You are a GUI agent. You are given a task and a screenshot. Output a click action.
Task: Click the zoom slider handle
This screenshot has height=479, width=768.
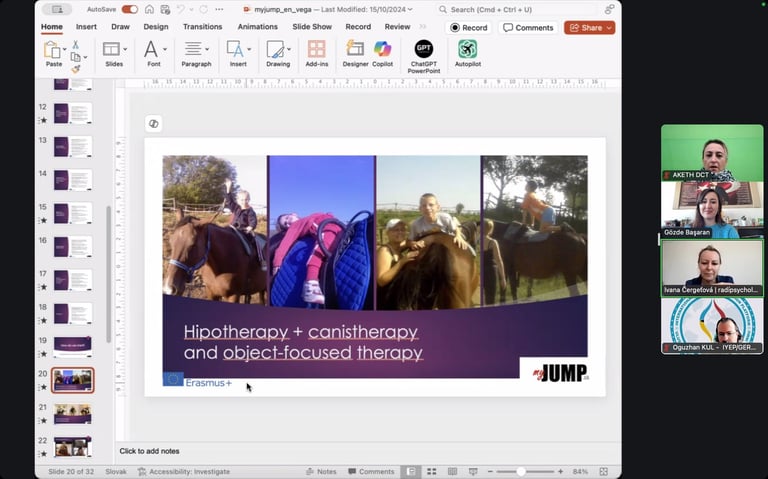coord(521,471)
